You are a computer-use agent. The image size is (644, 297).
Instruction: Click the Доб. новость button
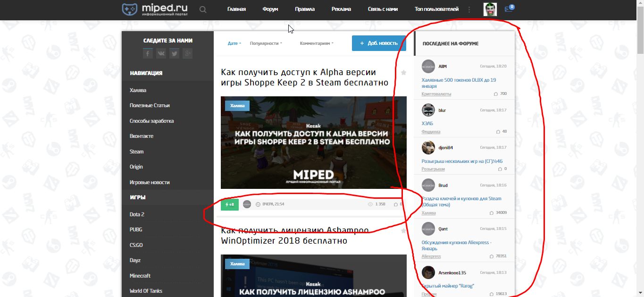pos(379,43)
